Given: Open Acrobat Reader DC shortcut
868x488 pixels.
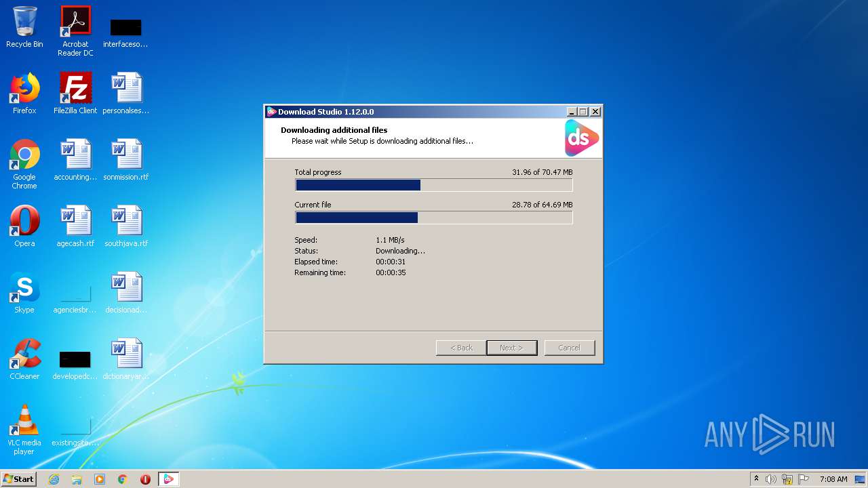Looking at the screenshot, I should click(75, 31).
